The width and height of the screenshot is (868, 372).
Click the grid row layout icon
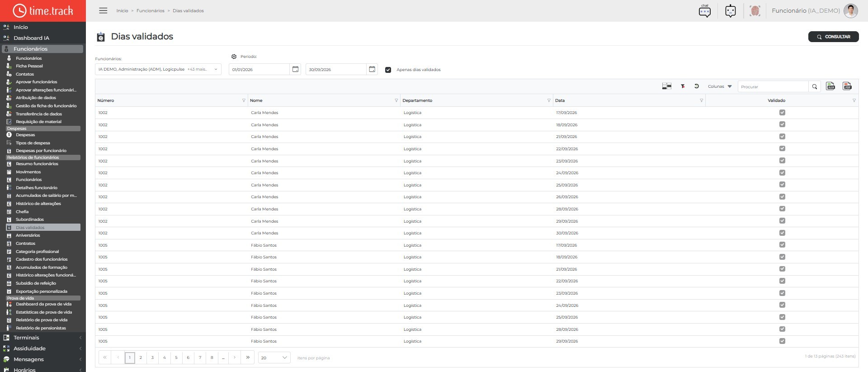click(666, 86)
